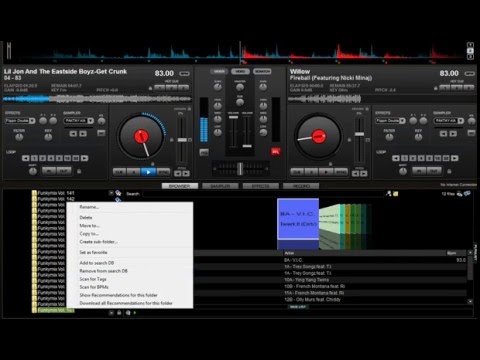480x360 pixels.
Task: Click right deck pitch bend plus arrow
Action: (364, 173)
